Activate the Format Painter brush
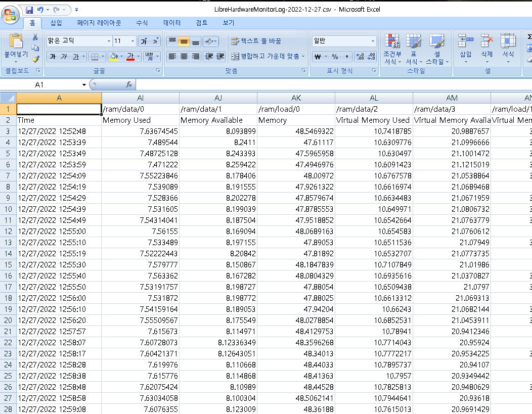Image resolution: width=532 pixels, height=414 pixels. (35, 59)
